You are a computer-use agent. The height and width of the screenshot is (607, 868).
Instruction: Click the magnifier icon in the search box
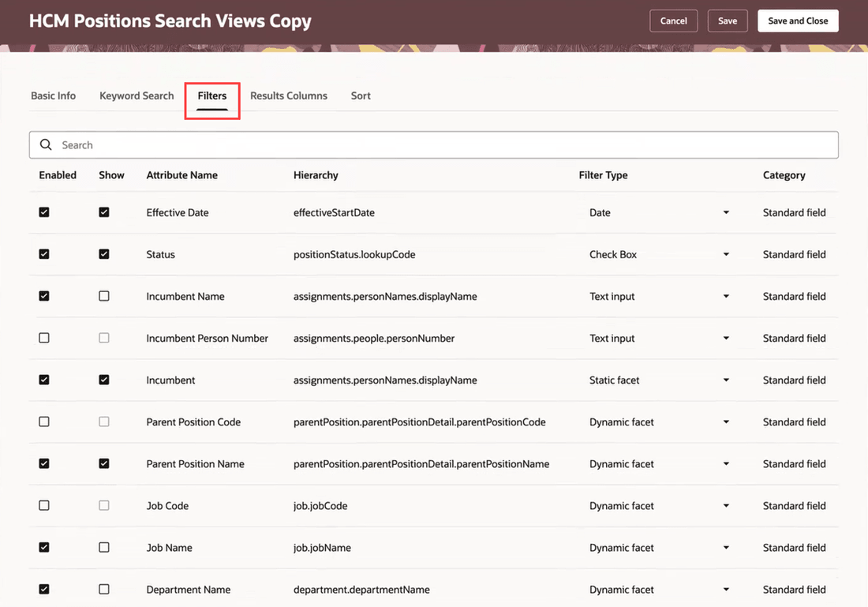[46, 144]
